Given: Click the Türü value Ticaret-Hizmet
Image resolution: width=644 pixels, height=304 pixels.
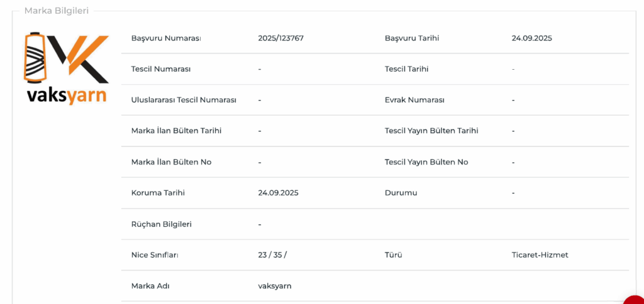Looking at the screenshot, I should point(540,255).
